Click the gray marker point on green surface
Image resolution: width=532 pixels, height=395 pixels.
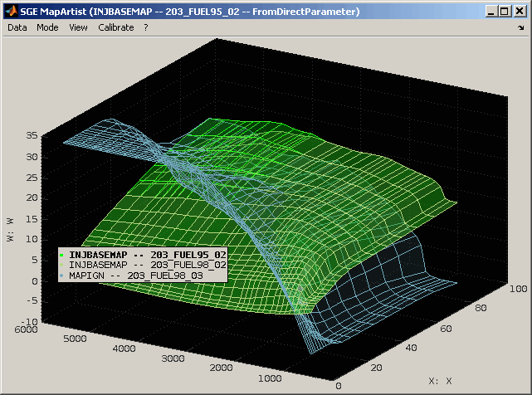tap(300, 289)
